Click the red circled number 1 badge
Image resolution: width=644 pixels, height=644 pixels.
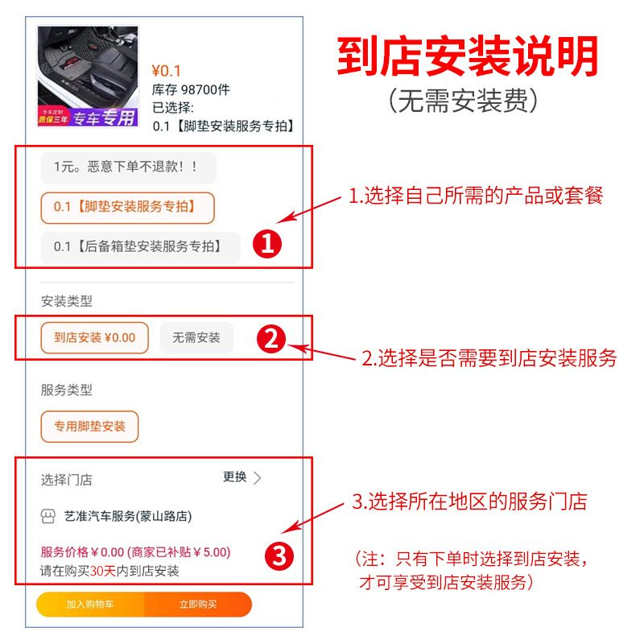tap(267, 244)
